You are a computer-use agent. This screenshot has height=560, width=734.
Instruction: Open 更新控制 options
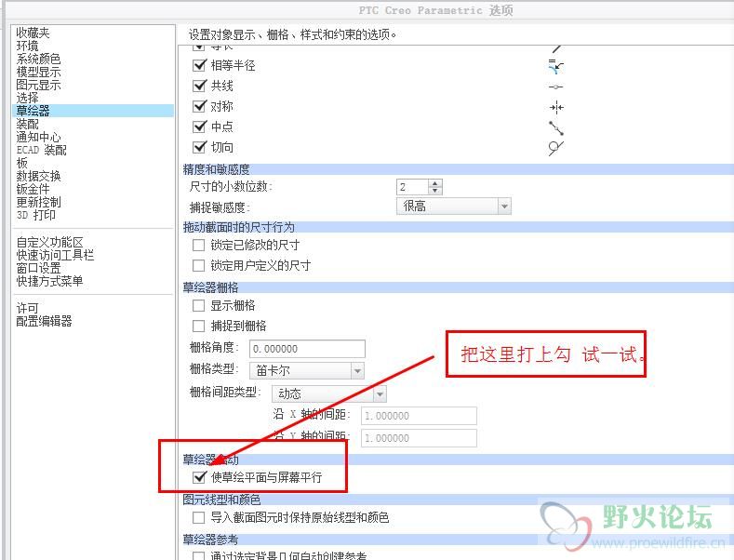click(x=38, y=202)
